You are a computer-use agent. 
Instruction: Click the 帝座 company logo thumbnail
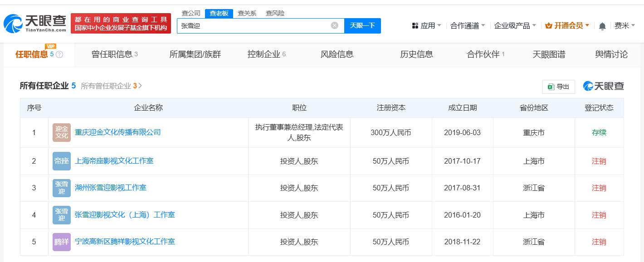62,161
